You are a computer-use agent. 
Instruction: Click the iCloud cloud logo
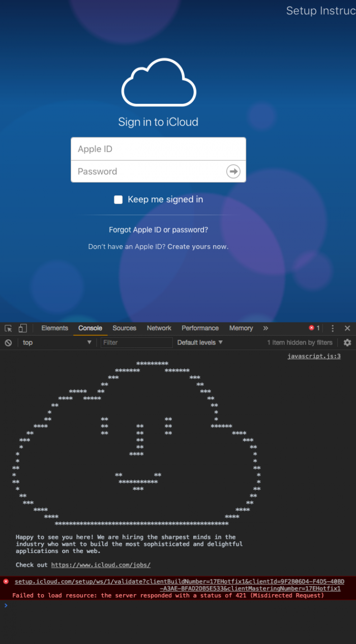pos(158,82)
